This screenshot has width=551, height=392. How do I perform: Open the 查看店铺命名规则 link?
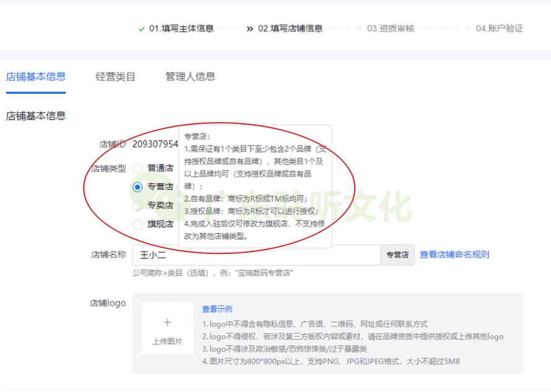click(454, 255)
